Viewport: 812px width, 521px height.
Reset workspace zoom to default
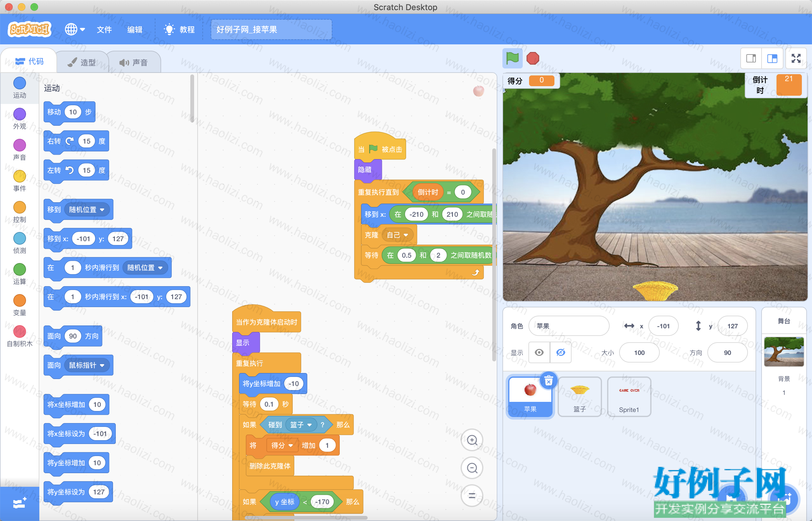(472, 496)
